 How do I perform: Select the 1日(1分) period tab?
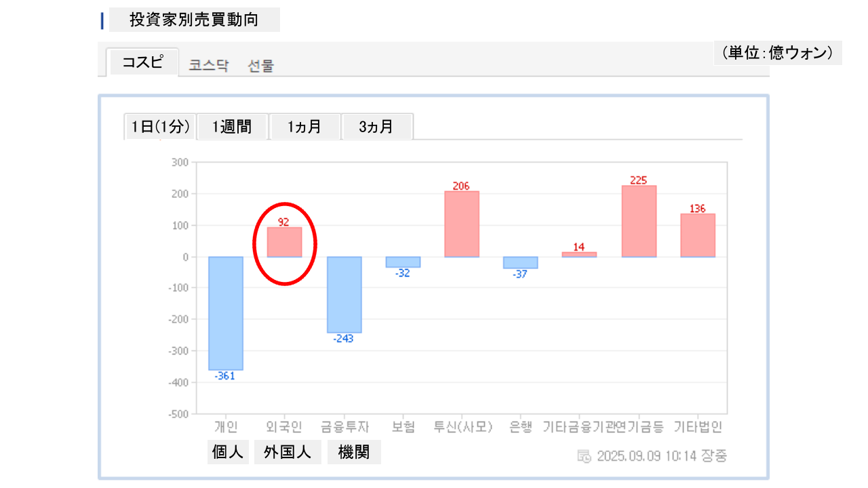(x=161, y=127)
